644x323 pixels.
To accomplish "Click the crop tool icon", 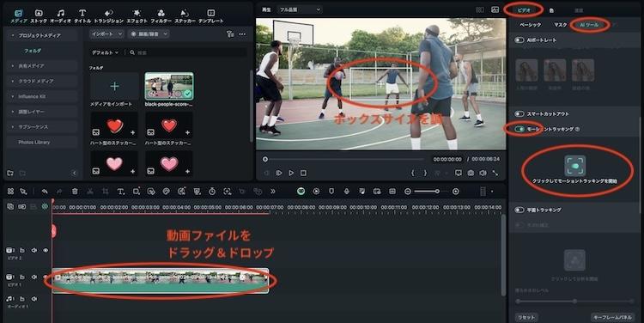I will pos(105,192).
